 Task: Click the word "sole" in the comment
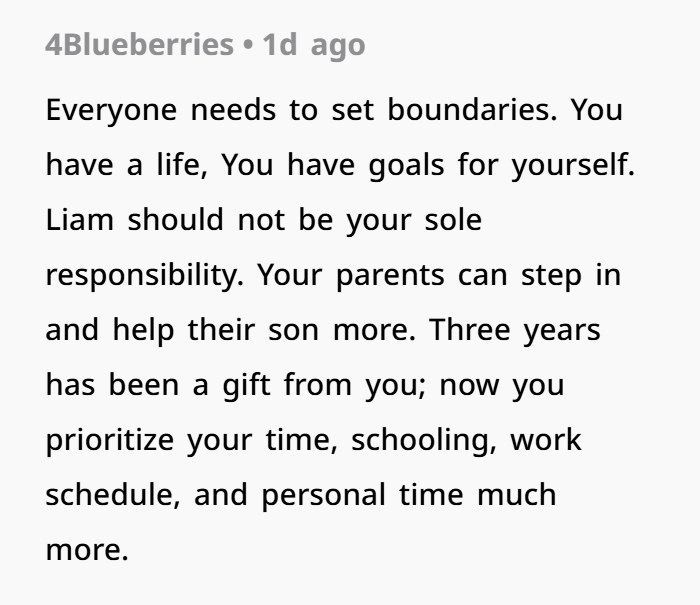452,220
